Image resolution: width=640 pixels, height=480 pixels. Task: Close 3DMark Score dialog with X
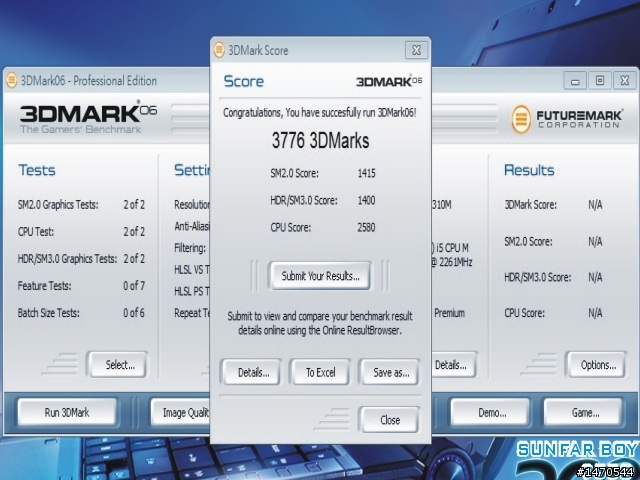(x=416, y=50)
